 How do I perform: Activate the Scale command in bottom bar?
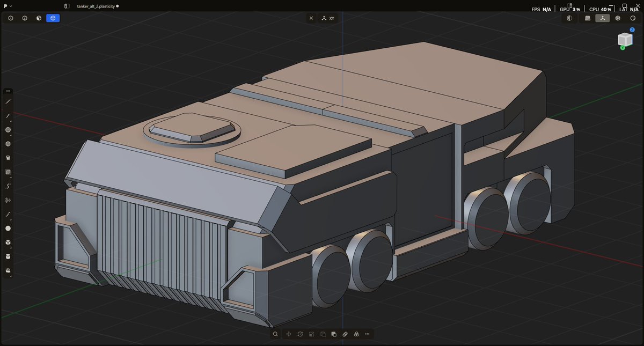(311, 334)
